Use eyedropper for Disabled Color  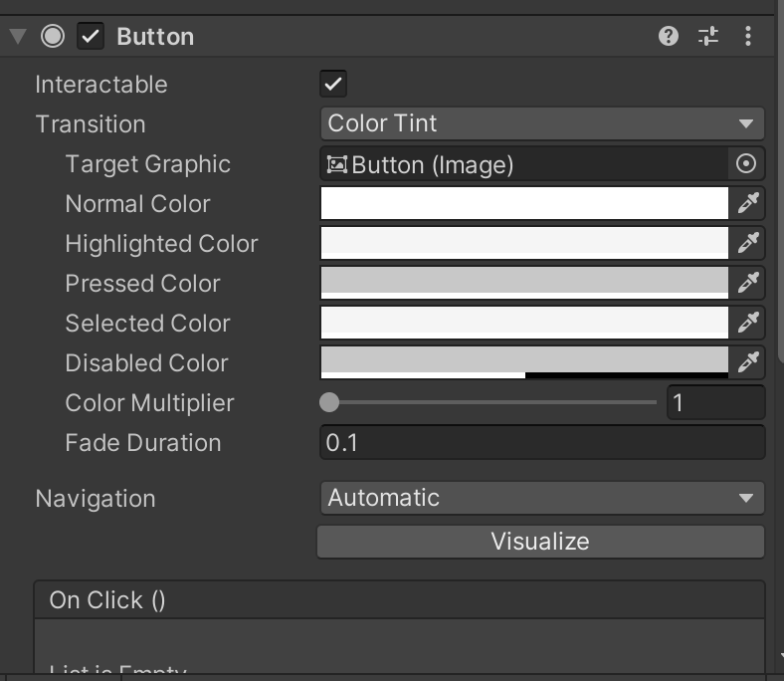click(748, 363)
